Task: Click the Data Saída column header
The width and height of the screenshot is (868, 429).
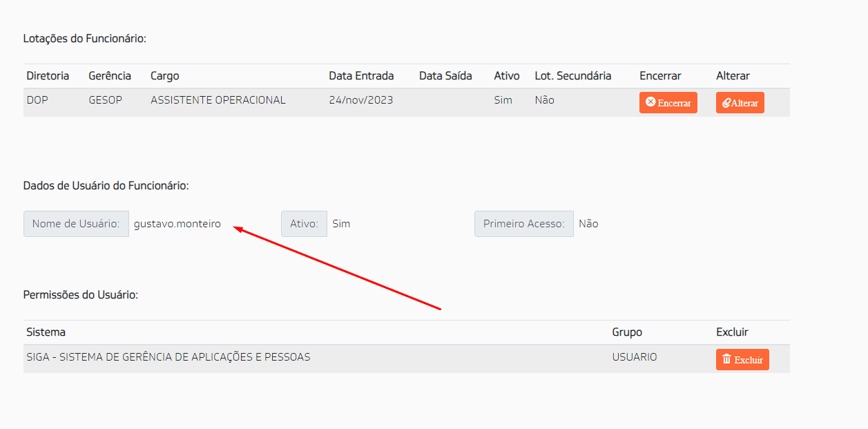Action: click(445, 76)
